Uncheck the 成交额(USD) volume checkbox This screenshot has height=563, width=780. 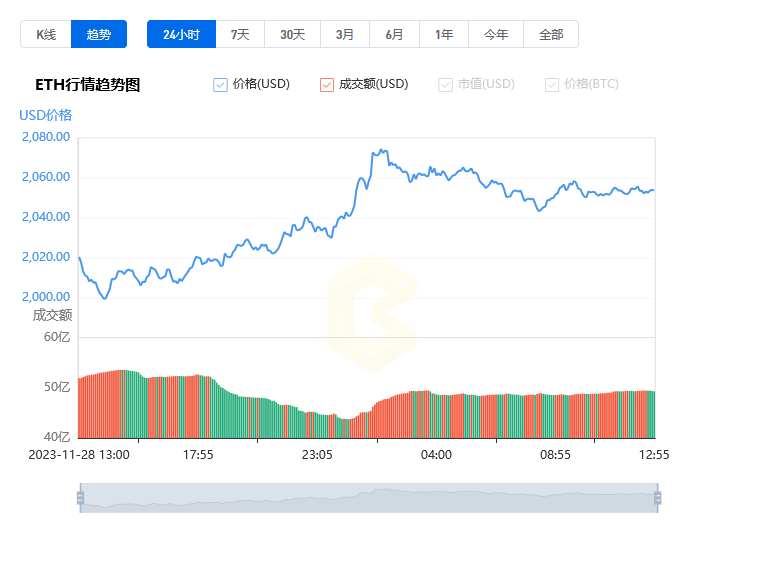(x=327, y=85)
